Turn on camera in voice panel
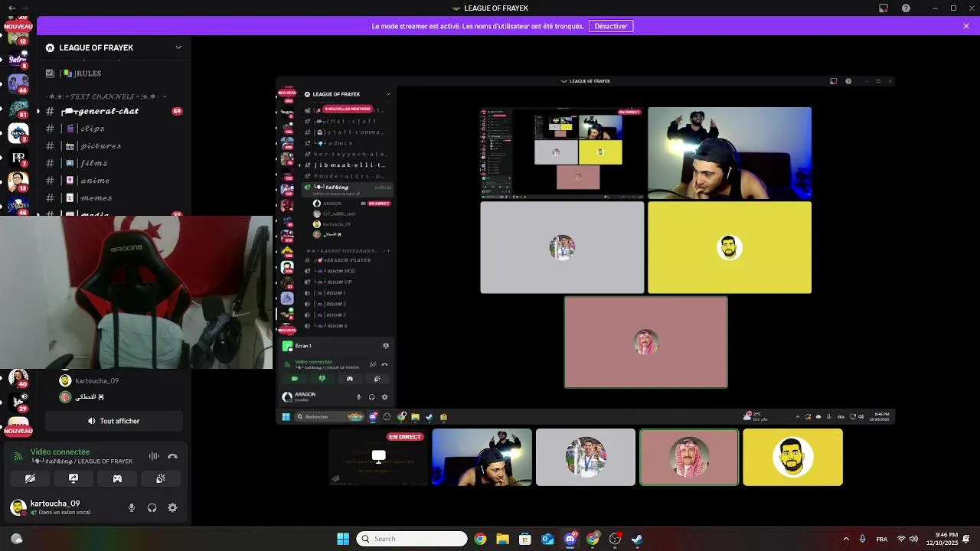 pos(30,478)
